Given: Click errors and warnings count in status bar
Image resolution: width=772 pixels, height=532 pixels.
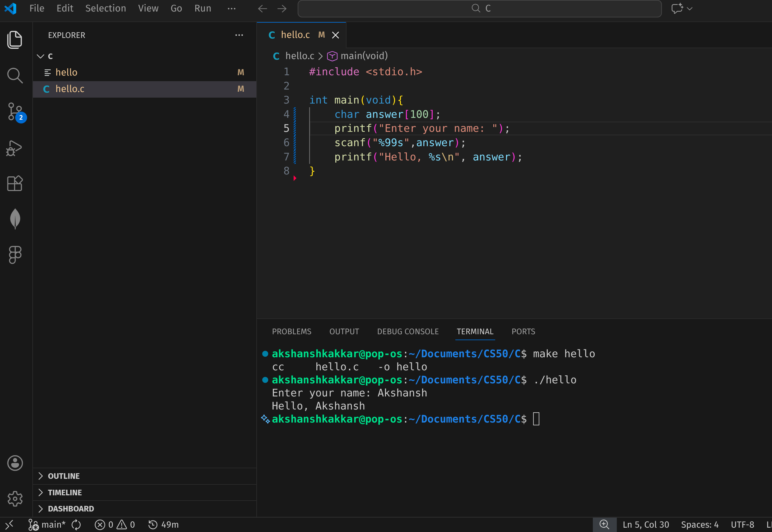Looking at the screenshot, I should [x=115, y=525].
